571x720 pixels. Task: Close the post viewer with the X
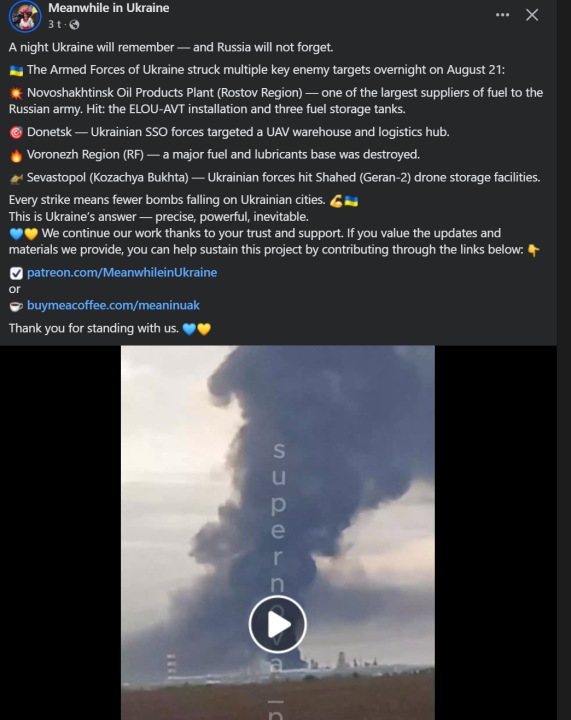532,15
